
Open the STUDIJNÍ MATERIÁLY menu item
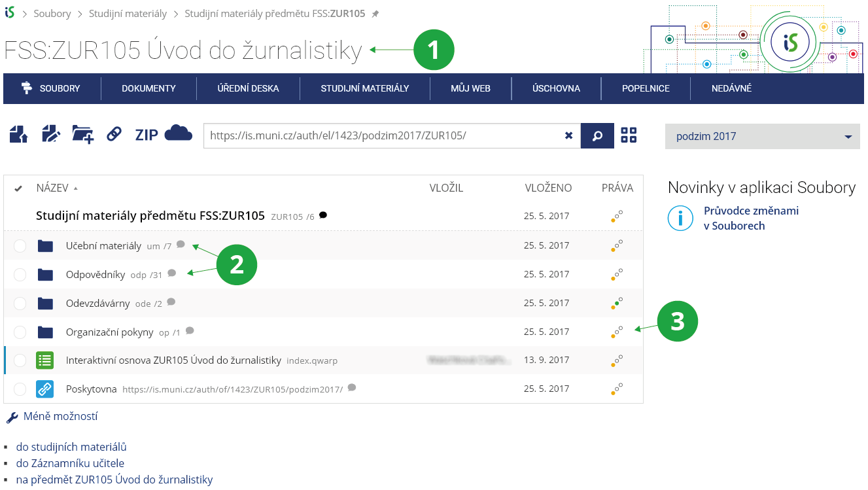pyautogui.click(x=364, y=88)
